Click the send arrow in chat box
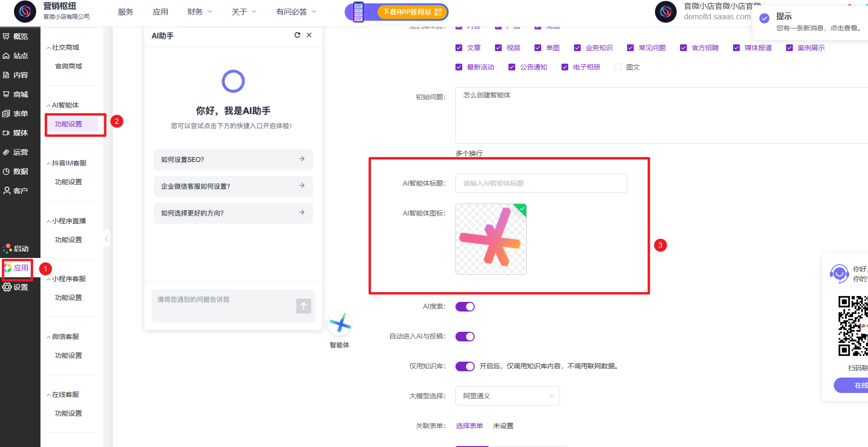The width and height of the screenshot is (868, 447). coord(303,306)
